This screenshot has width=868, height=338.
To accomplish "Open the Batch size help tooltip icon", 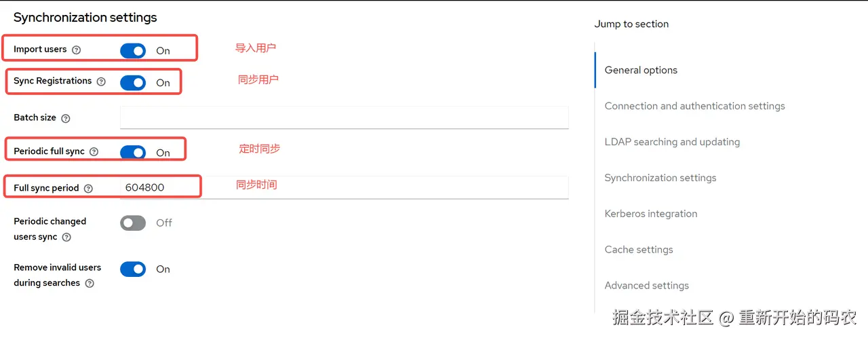I will point(66,118).
